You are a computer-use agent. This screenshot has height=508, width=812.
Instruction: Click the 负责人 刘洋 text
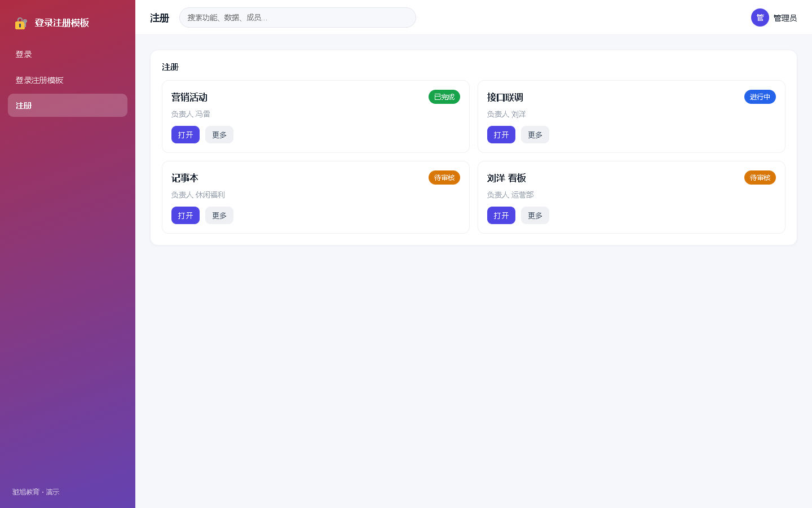(506, 114)
